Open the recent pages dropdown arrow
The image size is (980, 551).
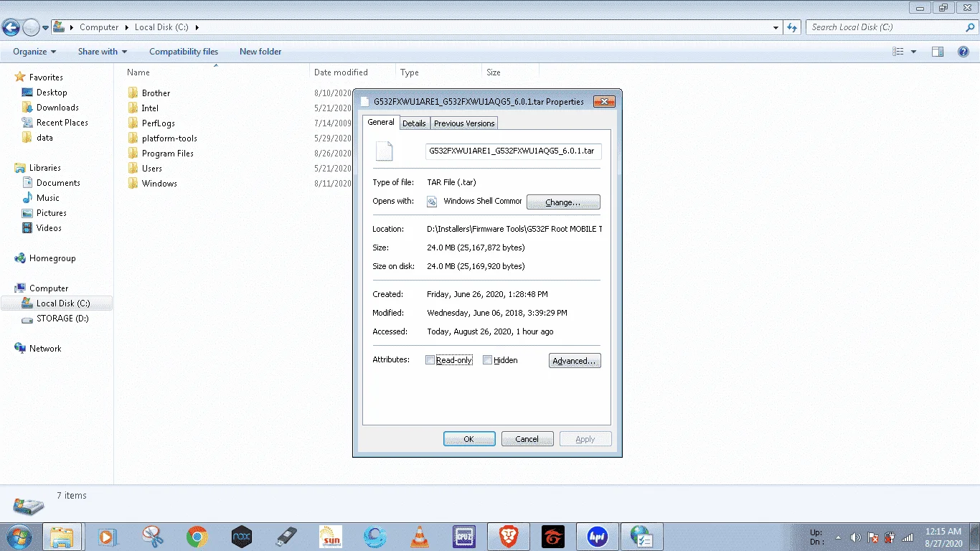(46, 28)
